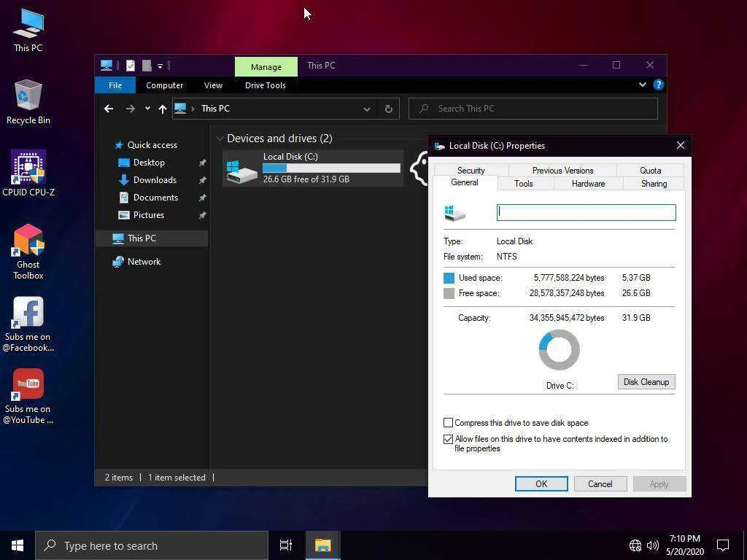Click the drive label text field
This screenshot has height=560, width=747.
pos(586,212)
